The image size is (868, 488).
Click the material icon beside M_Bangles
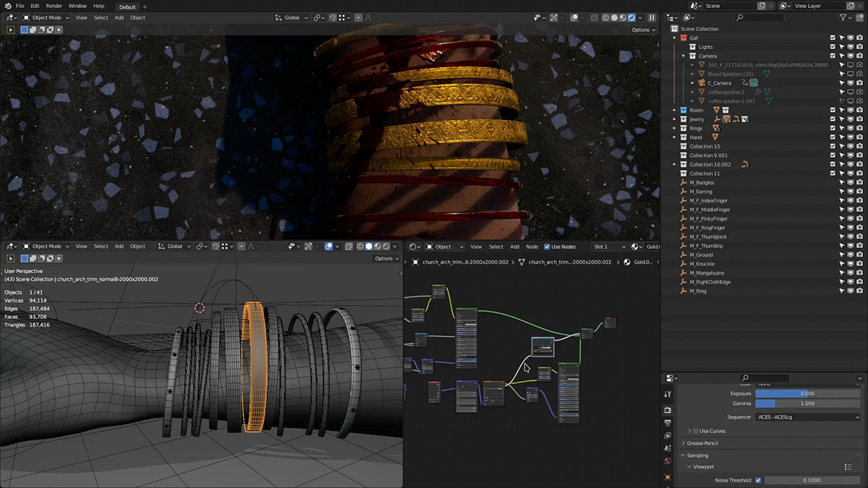pyautogui.click(x=683, y=183)
